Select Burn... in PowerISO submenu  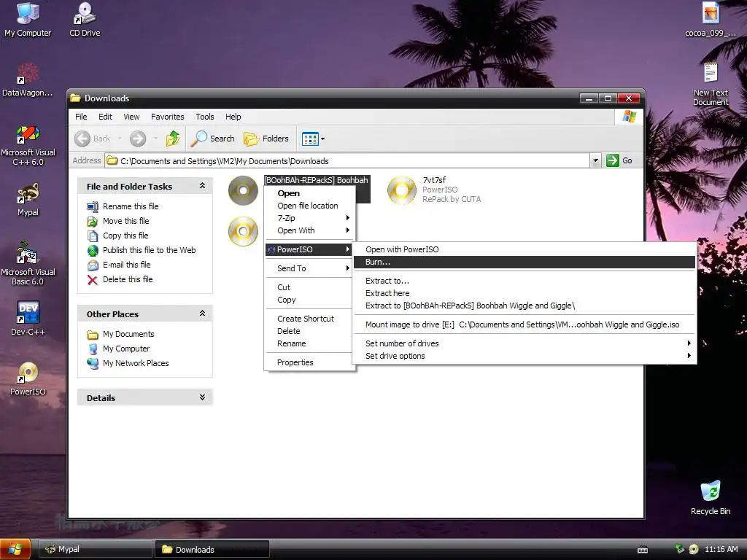click(524, 262)
